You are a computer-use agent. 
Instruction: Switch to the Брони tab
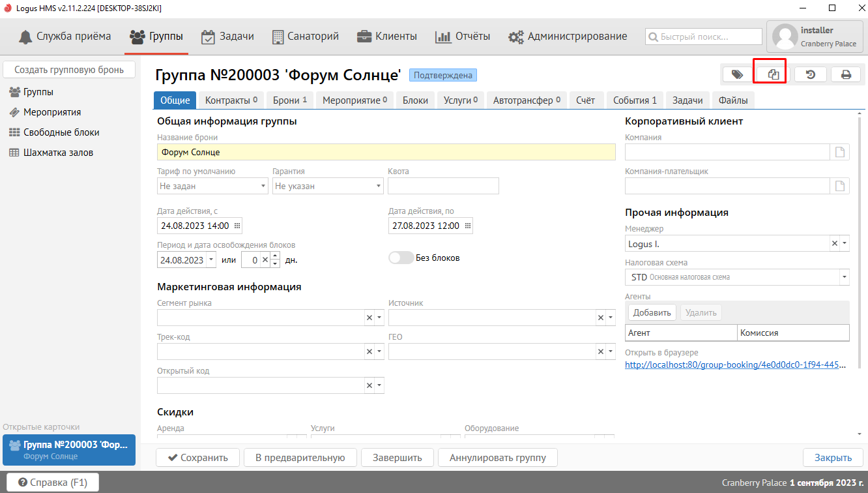[x=289, y=100]
